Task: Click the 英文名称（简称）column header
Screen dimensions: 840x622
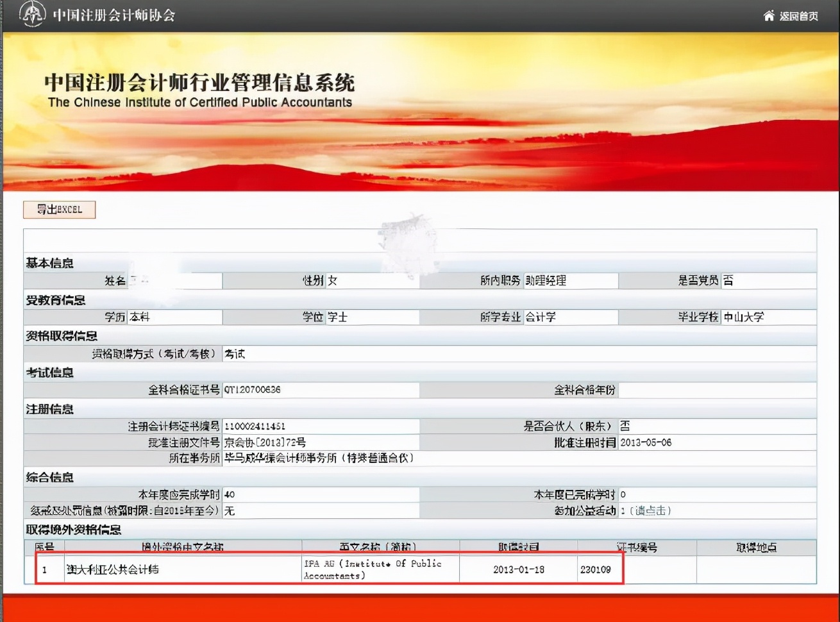Action: pyautogui.click(x=379, y=548)
